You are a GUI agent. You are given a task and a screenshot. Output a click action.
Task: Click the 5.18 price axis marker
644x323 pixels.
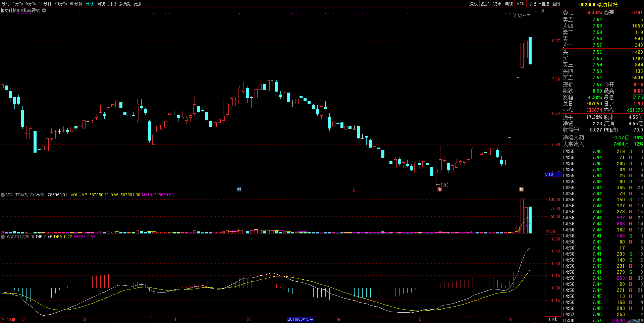click(x=553, y=174)
